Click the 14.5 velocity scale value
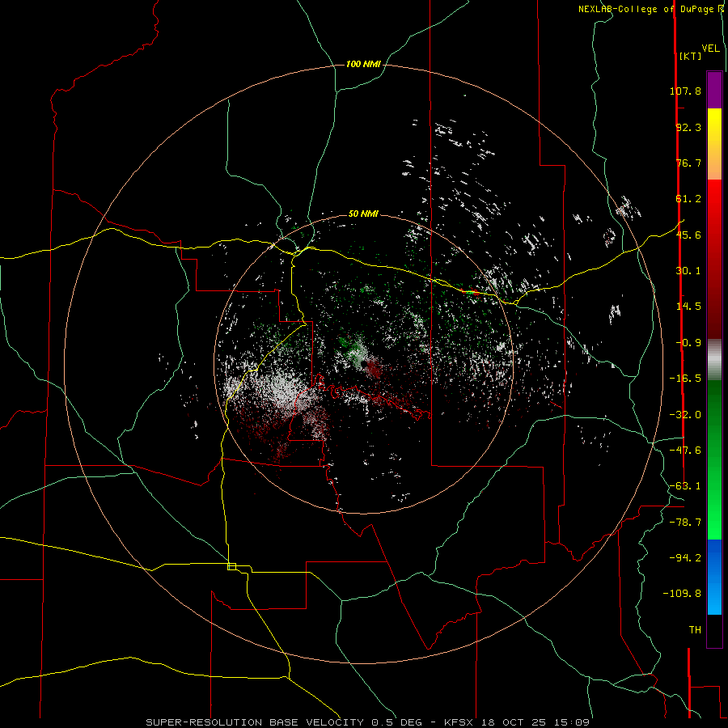This screenshot has width=728, height=728. [688, 307]
